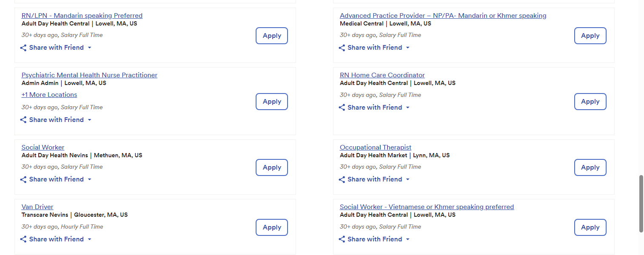Viewport: 644px width, 255px height.
Task: Click share icon on Advanced Practice Provider job
Action: click(x=342, y=48)
